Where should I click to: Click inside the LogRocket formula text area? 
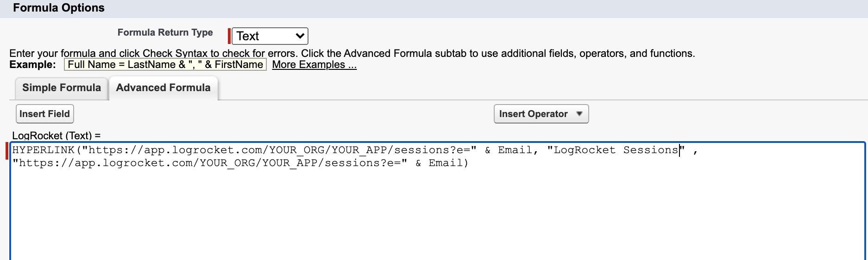[x=437, y=201]
